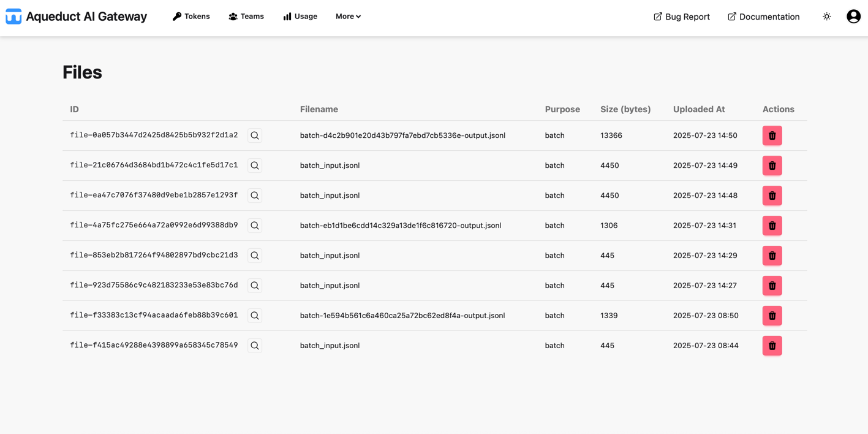Click the Purpose column header
The image size is (868, 434).
[x=562, y=109]
